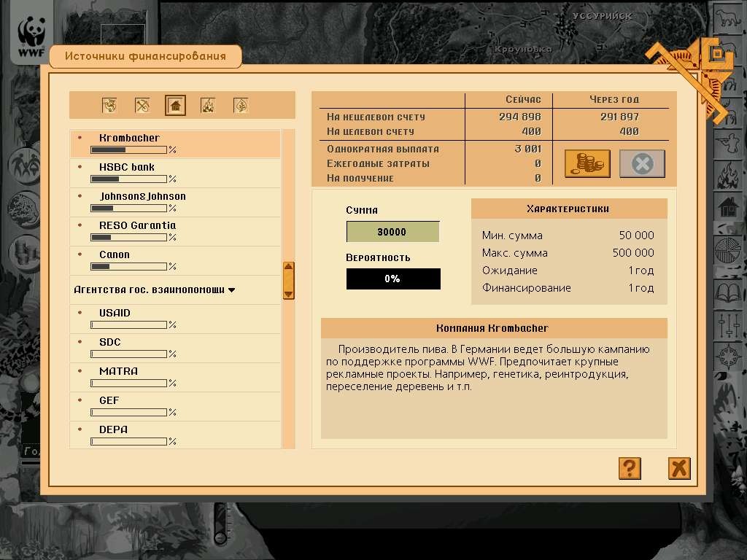The width and height of the screenshot is (747, 560).
Task: Click the USAID percentage progress bar
Action: [x=128, y=324]
